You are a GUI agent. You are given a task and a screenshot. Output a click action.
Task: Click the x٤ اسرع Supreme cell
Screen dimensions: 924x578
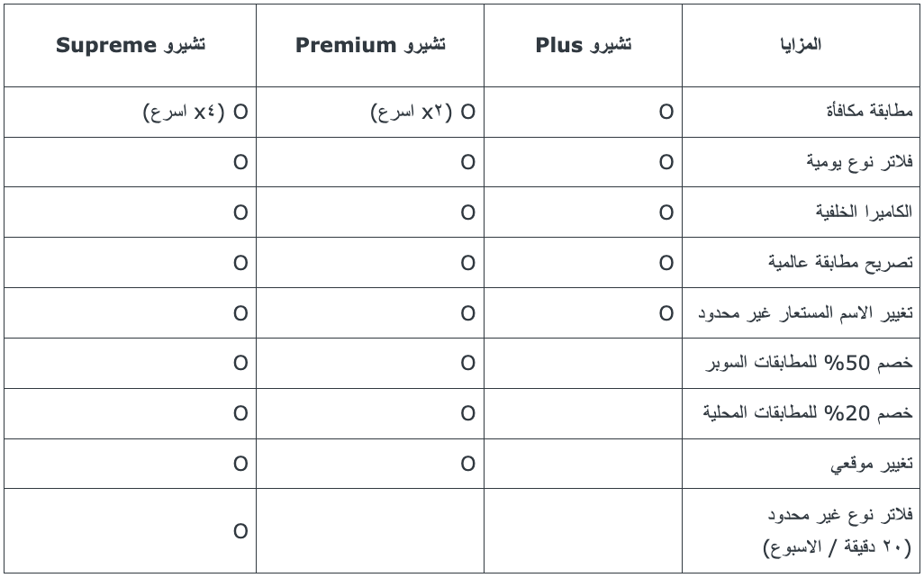[x=195, y=112]
